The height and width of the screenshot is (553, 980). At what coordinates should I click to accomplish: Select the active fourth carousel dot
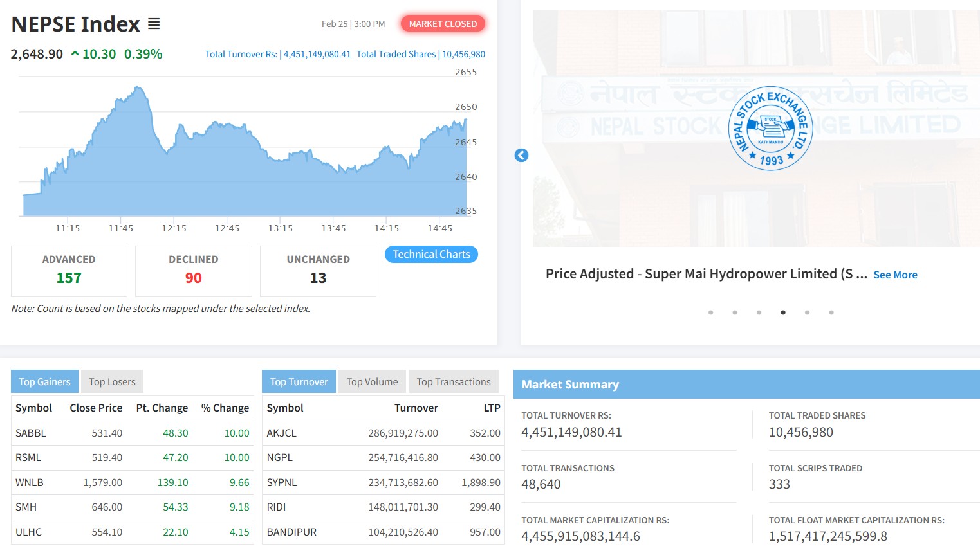pos(783,313)
